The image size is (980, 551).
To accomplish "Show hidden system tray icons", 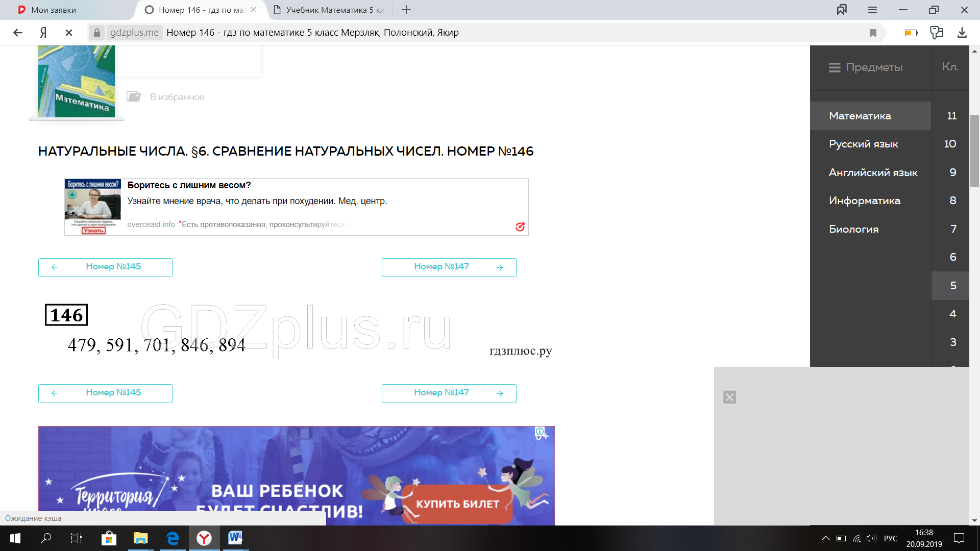I will (x=825, y=538).
